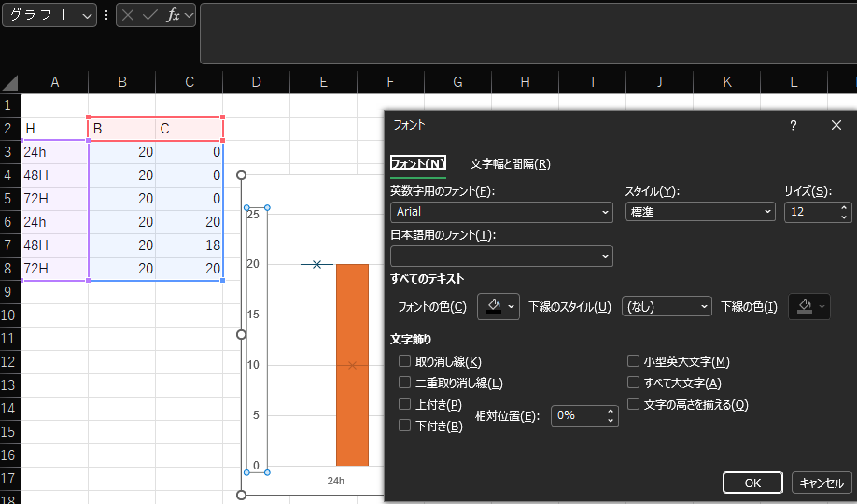Click the vertical axis label 15
Image resolution: width=857 pixels, height=504 pixels.
click(x=253, y=315)
